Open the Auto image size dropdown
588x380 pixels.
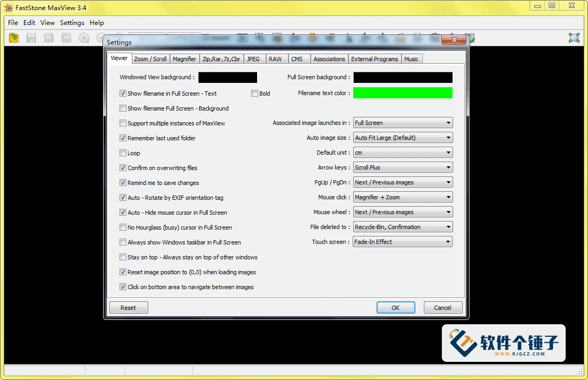pyautogui.click(x=403, y=138)
